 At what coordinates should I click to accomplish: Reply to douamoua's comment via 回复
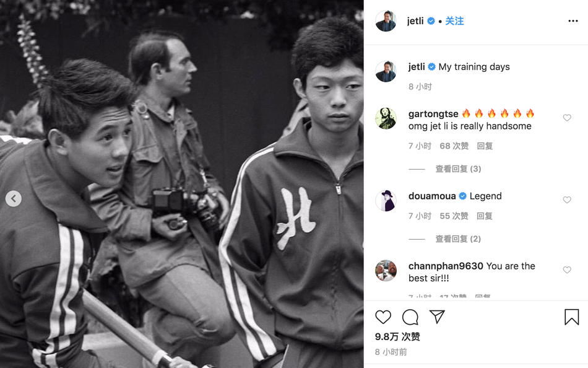[485, 216]
